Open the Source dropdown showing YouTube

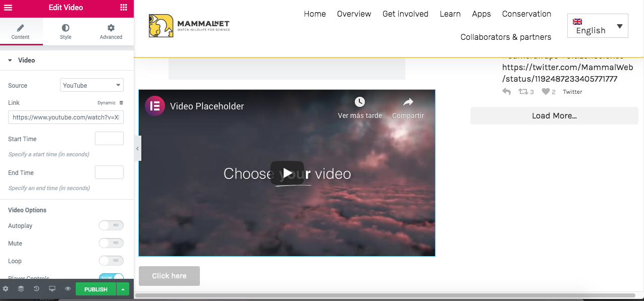(92, 85)
